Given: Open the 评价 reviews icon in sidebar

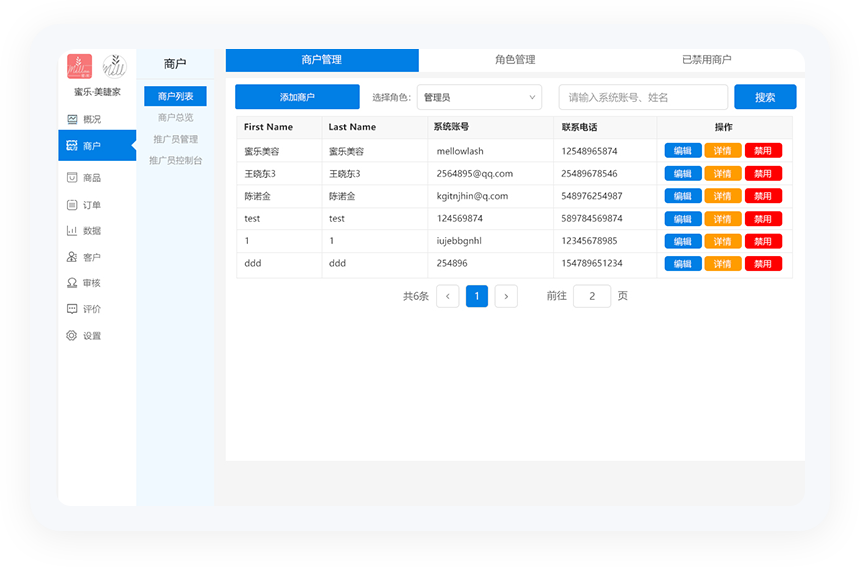Looking at the screenshot, I should click(72, 309).
